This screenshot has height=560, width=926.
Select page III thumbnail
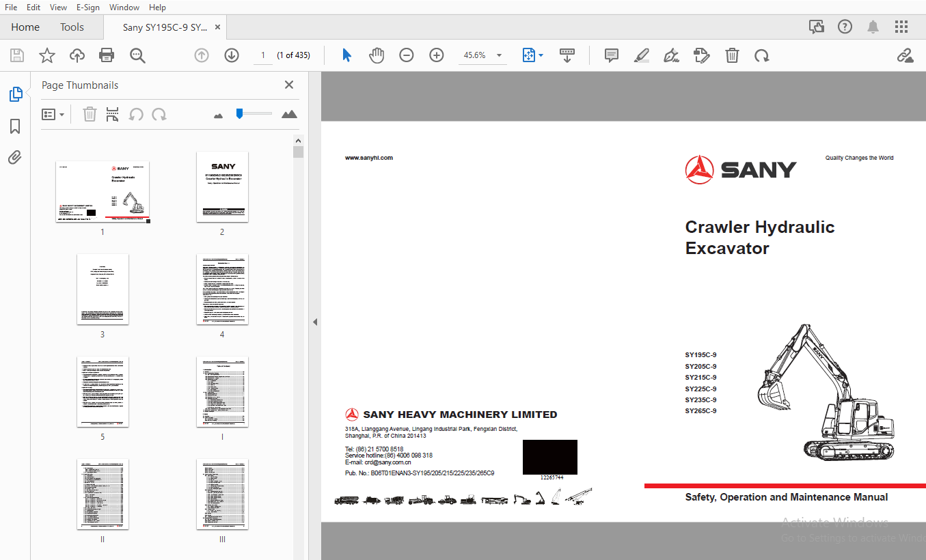[222, 494]
